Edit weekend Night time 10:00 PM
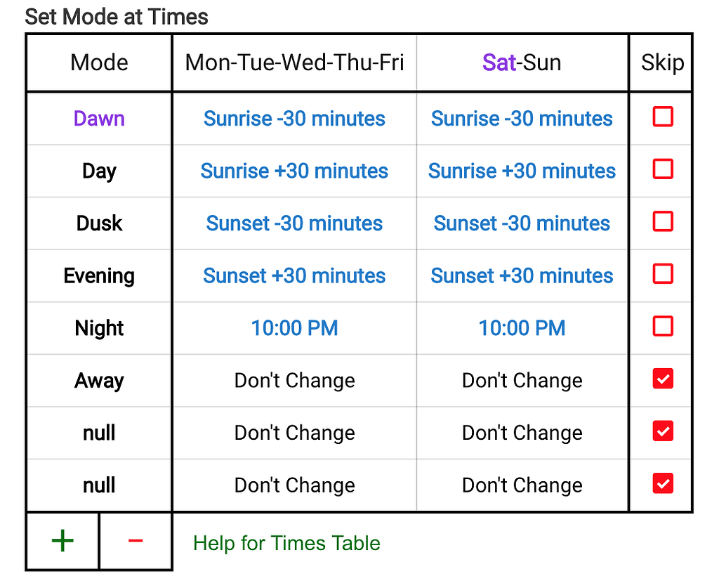The height and width of the screenshot is (588, 719). click(522, 328)
